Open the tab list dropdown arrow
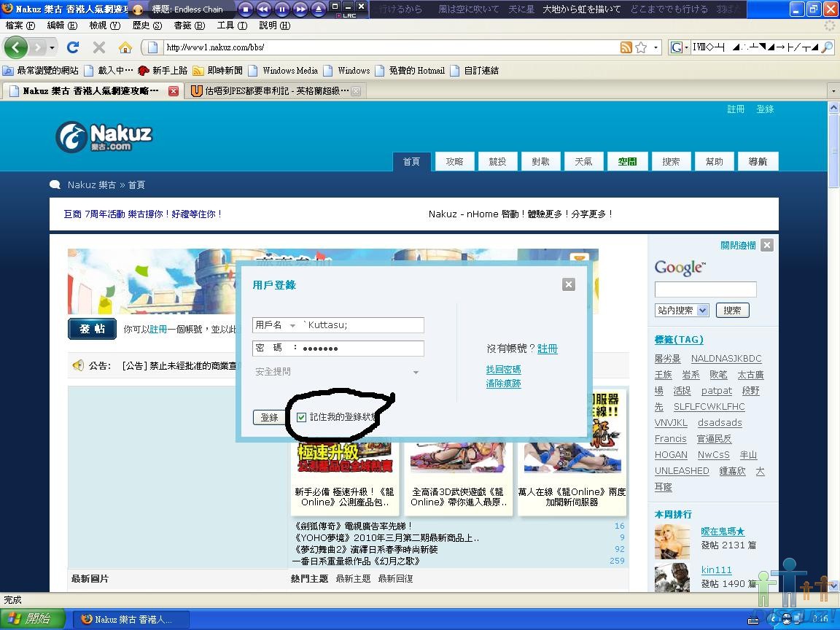Viewport: 840px width, 630px height. (833, 91)
